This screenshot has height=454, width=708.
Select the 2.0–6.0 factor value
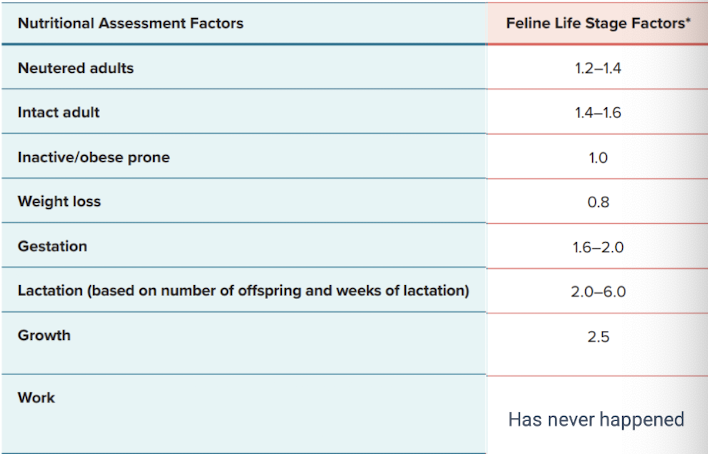tap(598, 291)
